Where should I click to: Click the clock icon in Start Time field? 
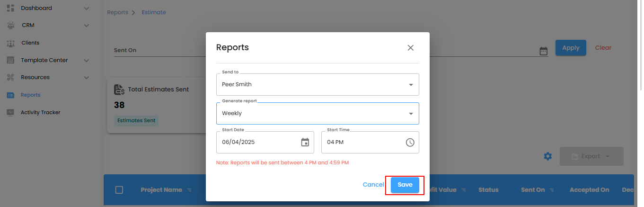[410, 142]
